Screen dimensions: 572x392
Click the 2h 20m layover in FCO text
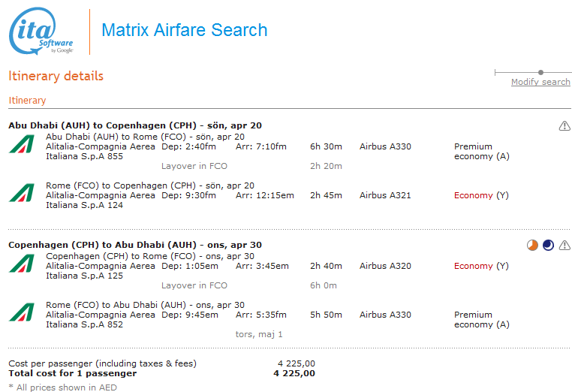[326, 166]
